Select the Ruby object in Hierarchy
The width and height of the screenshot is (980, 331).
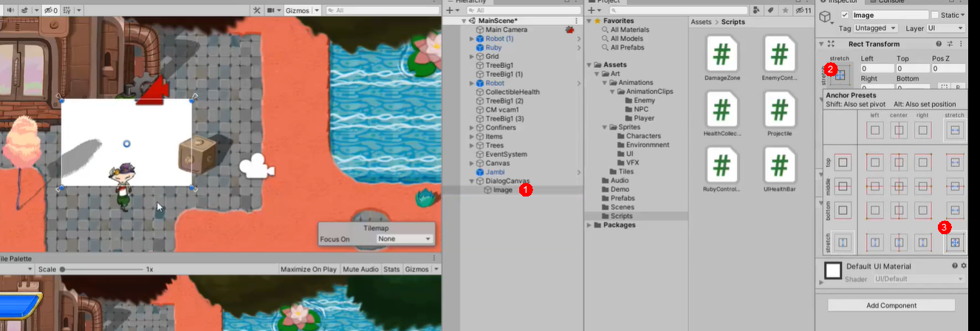point(493,47)
